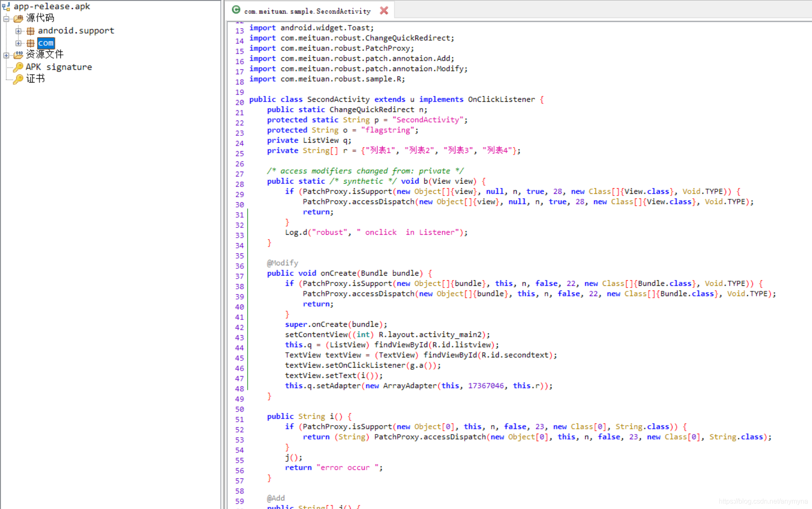Image resolution: width=812 pixels, height=509 pixels.
Task: Click the "SecondActivity" string literal
Action: (x=428, y=120)
